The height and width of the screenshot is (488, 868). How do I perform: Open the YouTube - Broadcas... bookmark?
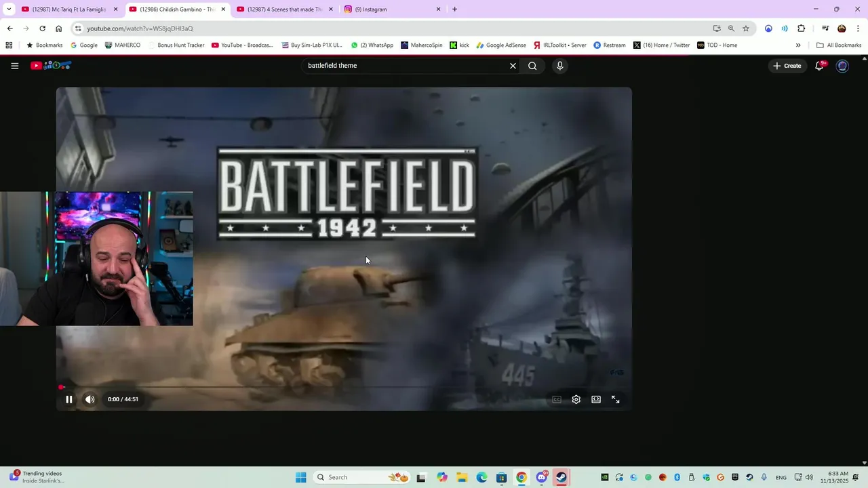(x=242, y=45)
